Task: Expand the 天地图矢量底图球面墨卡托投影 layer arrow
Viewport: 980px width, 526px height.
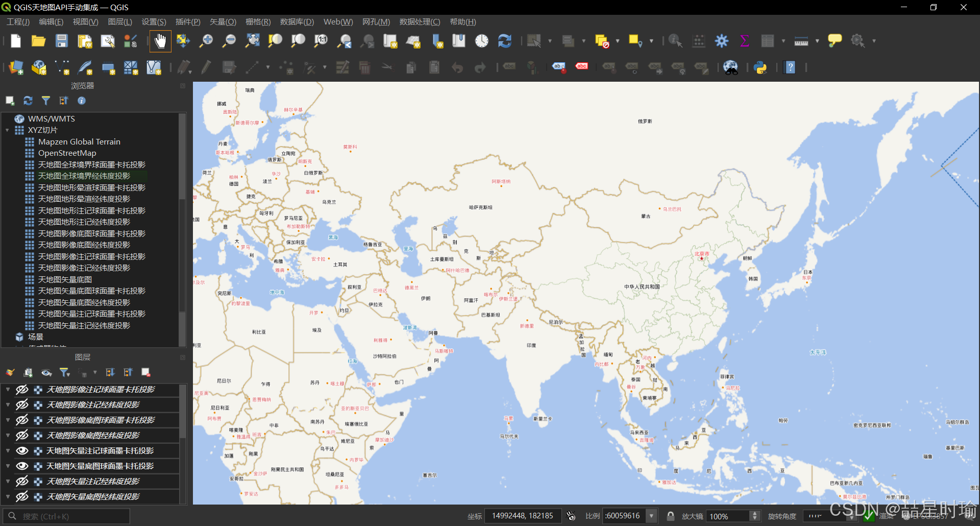Action: click(x=8, y=466)
